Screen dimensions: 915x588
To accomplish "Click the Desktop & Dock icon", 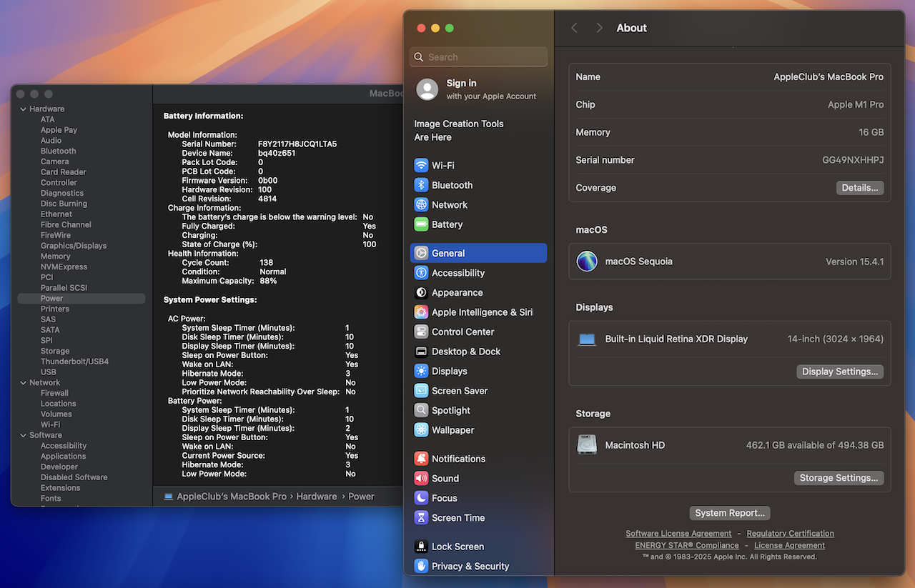I will click(x=421, y=352).
